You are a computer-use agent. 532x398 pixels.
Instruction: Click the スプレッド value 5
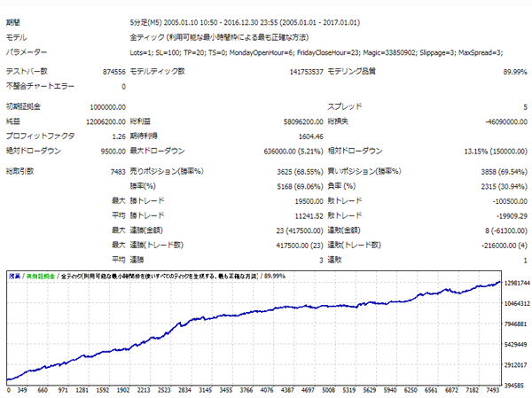click(523, 105)
